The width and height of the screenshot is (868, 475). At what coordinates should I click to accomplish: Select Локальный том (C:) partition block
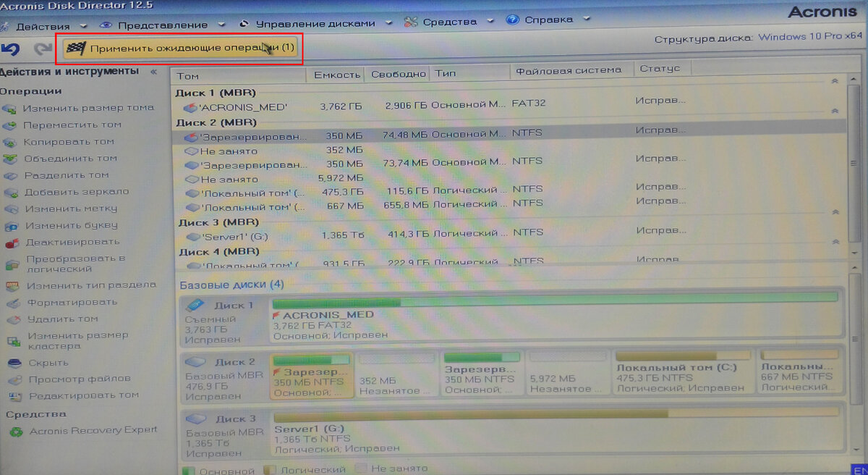tap(684, 373)
